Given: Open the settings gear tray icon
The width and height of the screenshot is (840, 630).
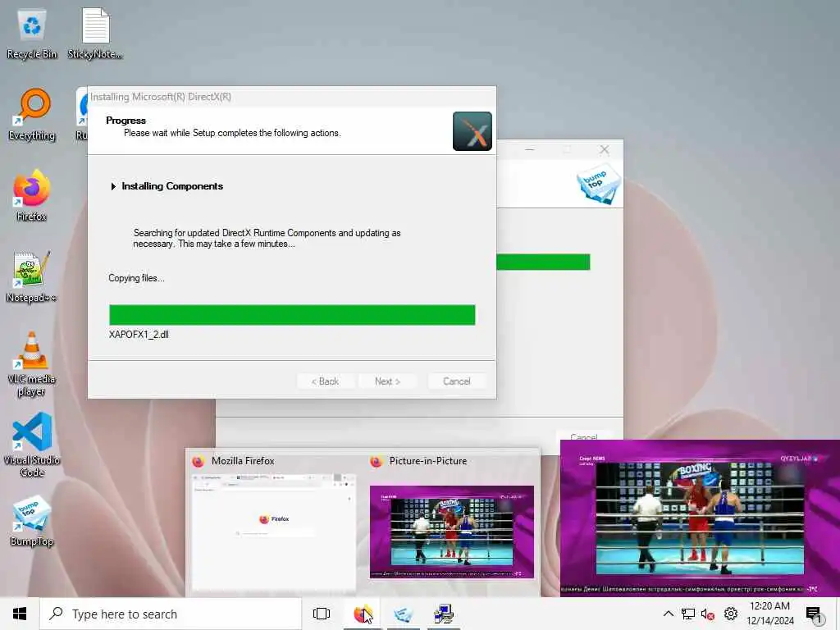Looking at the screenshot, I should click(730, 614).
